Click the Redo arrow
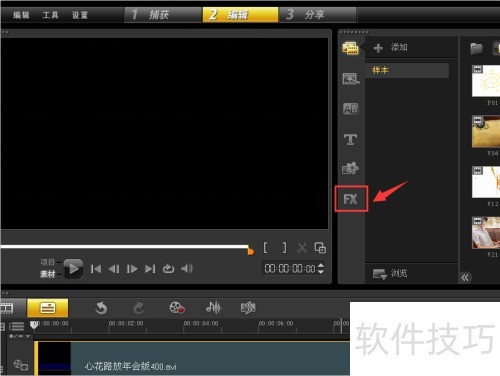The width and height of the screenshot is (500, 376). [139, 308]
